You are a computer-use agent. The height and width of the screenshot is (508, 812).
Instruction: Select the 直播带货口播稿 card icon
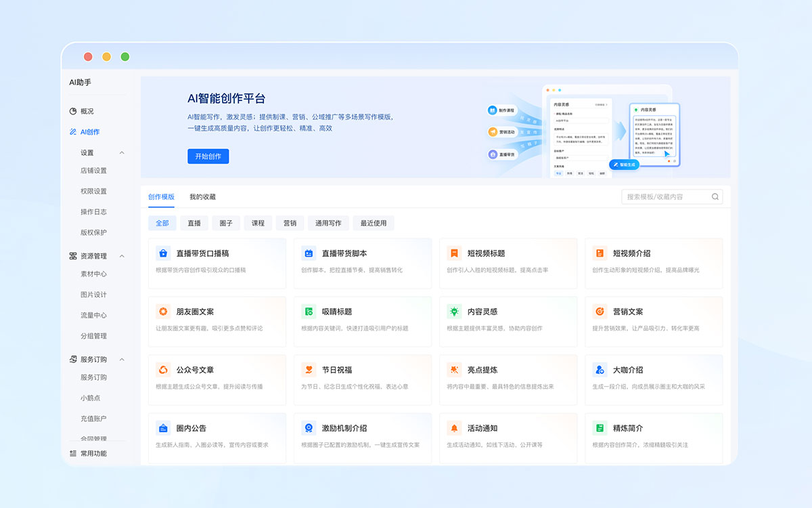[162, 253]
